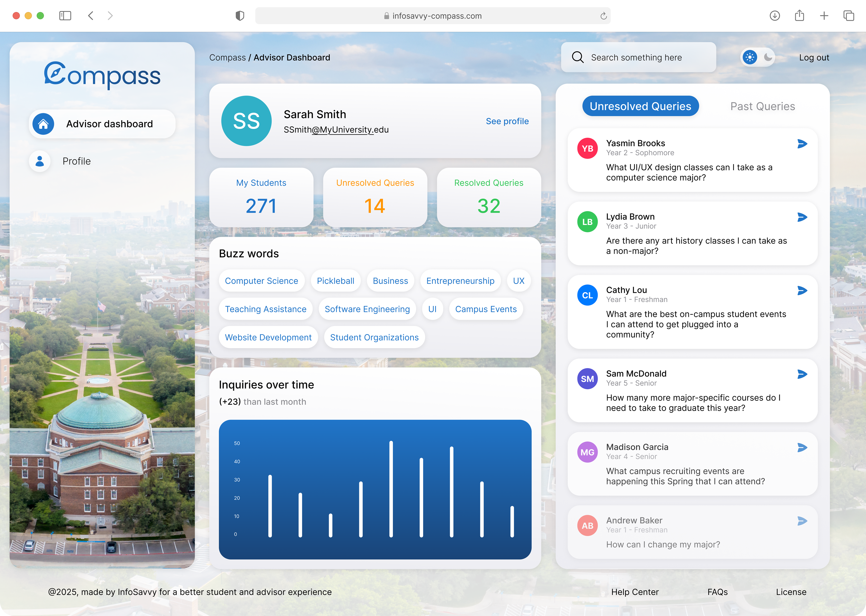
Task: Open Madison Garcia query send arrow
Action: click(802, 448)
